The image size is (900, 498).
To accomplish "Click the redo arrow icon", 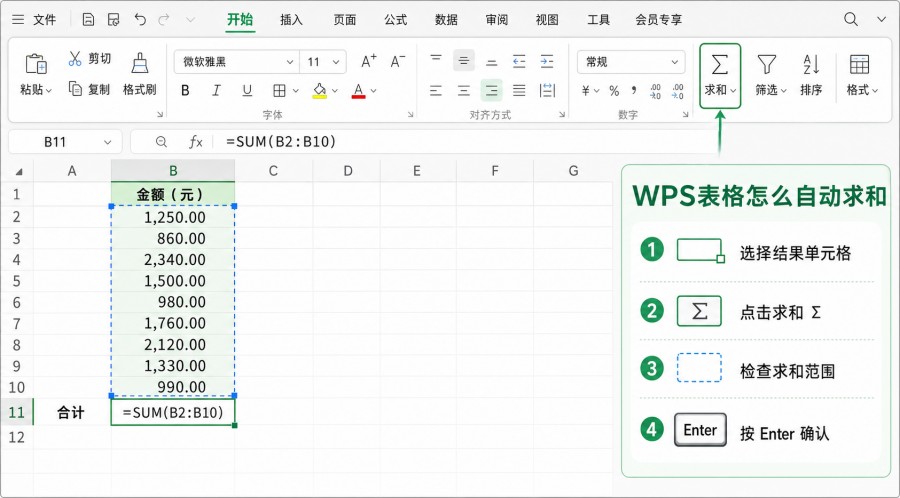I will 164,20.
